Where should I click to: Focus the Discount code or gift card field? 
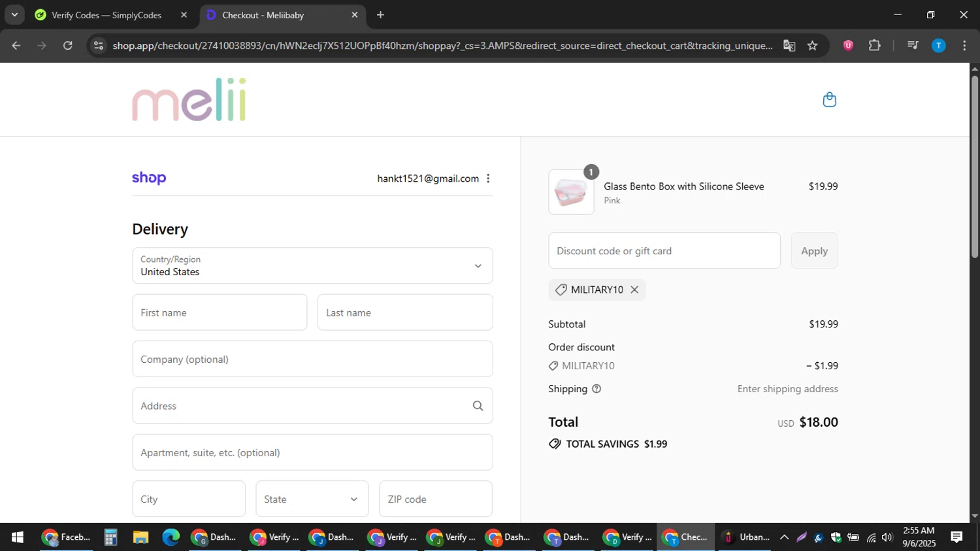click(x=664, y=251)
